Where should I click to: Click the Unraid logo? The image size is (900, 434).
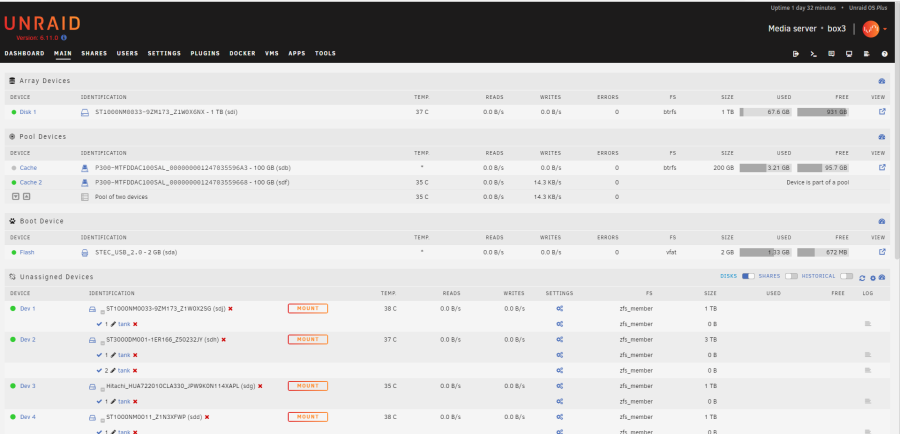coord(42,23)
